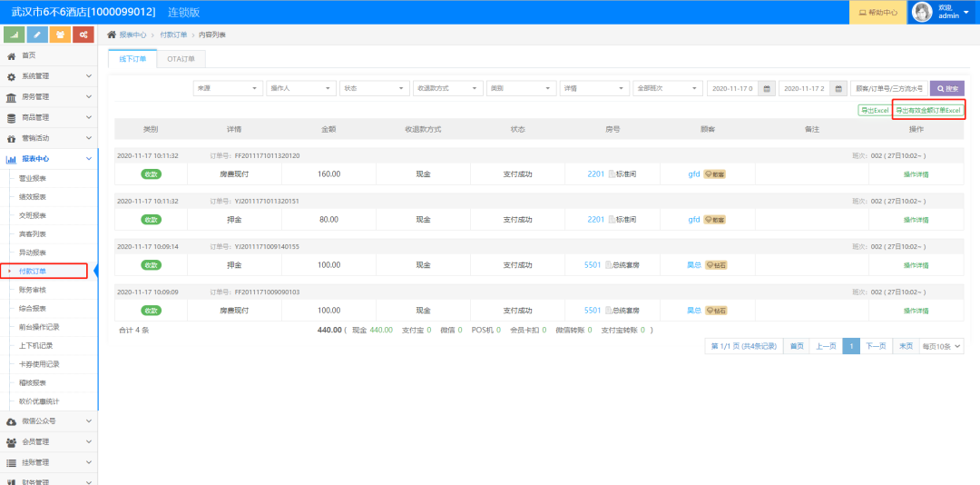Click the 导出Excel button
The height and width of the screenshot is (485, 980).
tap(875, 110)
